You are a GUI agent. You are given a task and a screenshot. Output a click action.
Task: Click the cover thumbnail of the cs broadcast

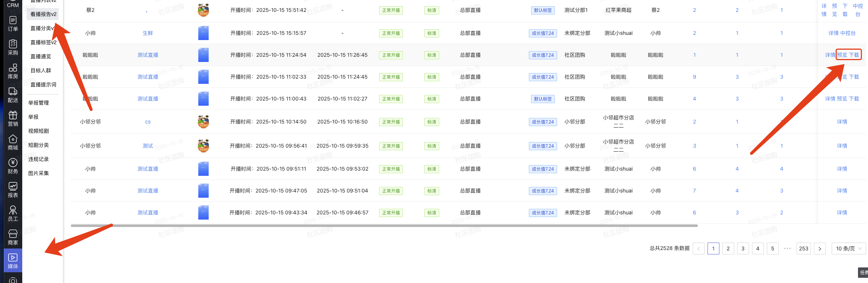click(203, 122)
